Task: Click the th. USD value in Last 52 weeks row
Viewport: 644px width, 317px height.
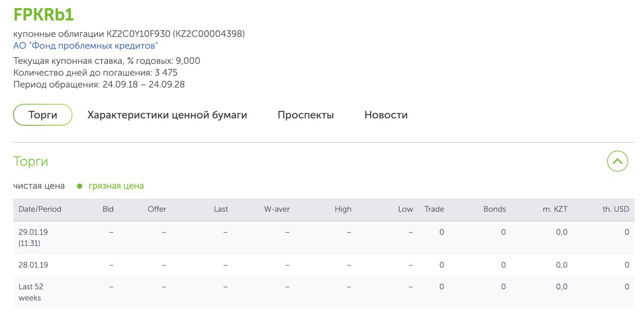Action: point(627,286)
